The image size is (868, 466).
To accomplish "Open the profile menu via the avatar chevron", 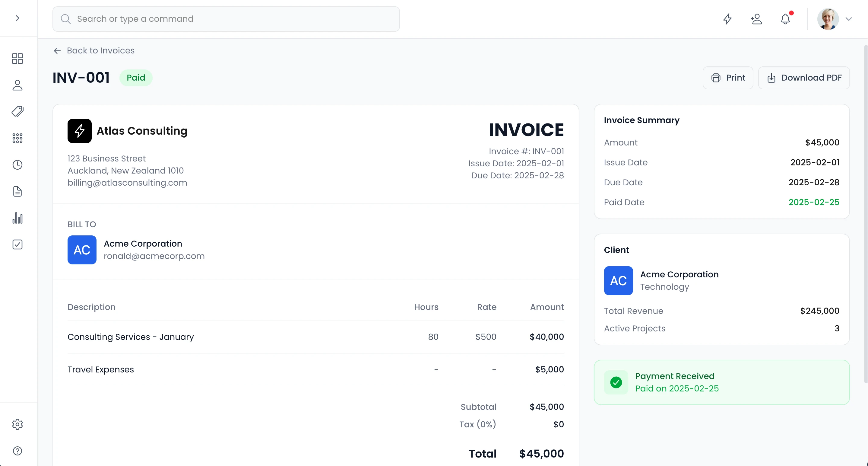I will (849, 19).
